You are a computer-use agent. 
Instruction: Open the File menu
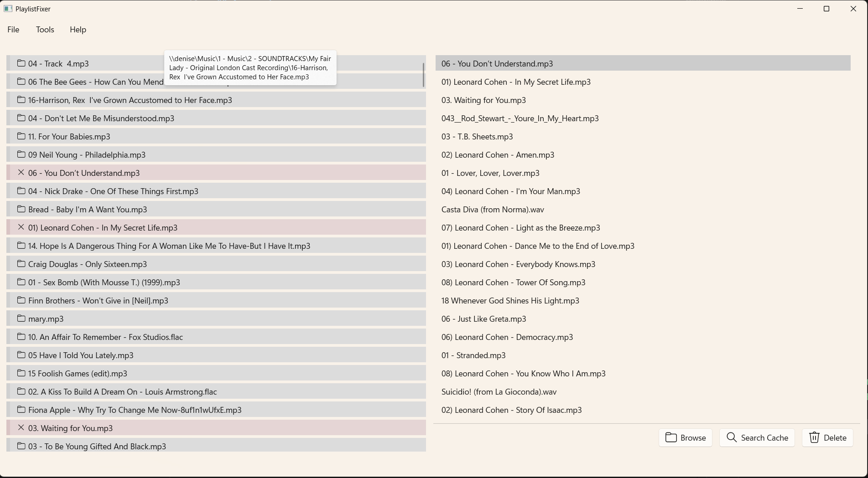[x=13, y=30]
